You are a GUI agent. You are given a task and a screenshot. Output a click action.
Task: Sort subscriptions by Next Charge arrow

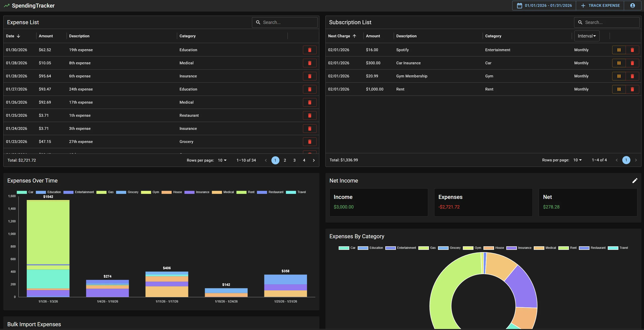pos(354,36)
